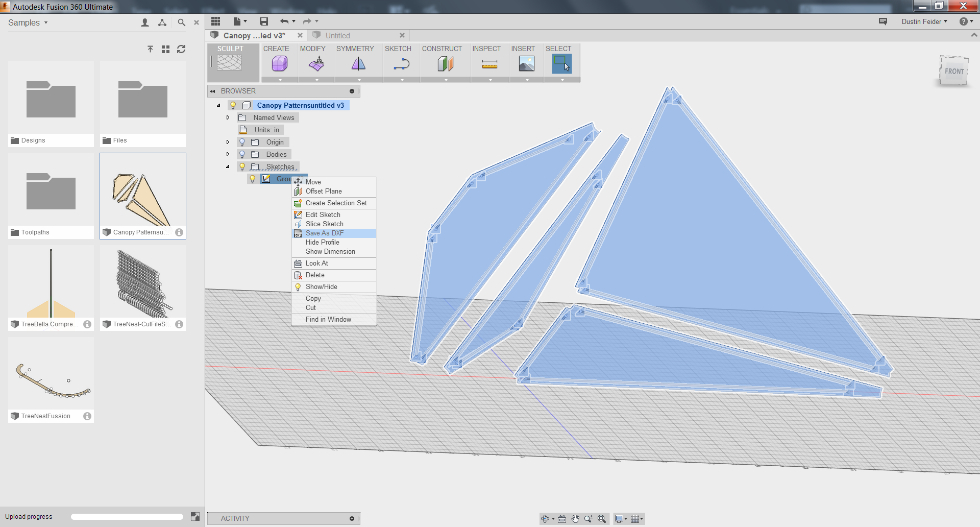980x527 pixels.
Task: Open the Dustin Feider account dropdown
Action: point(924,21)
